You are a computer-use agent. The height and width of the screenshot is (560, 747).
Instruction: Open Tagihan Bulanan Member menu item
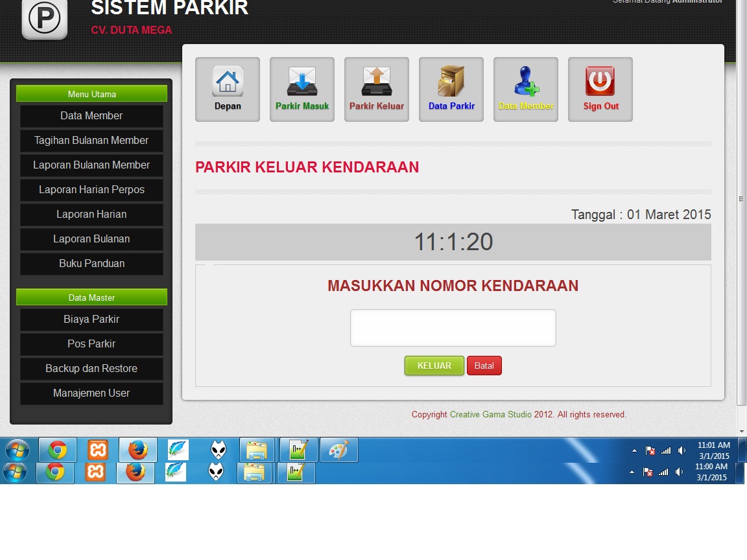coord(91,141)
